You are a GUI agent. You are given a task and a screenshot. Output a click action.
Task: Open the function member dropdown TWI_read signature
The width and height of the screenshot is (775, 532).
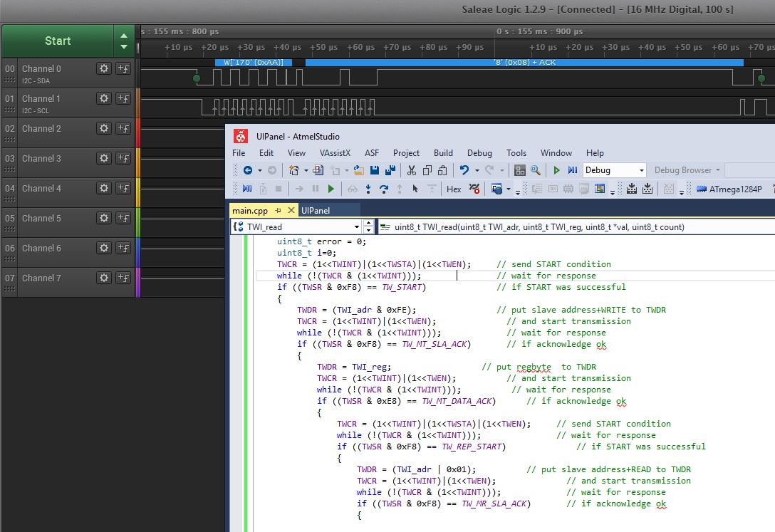576,226
